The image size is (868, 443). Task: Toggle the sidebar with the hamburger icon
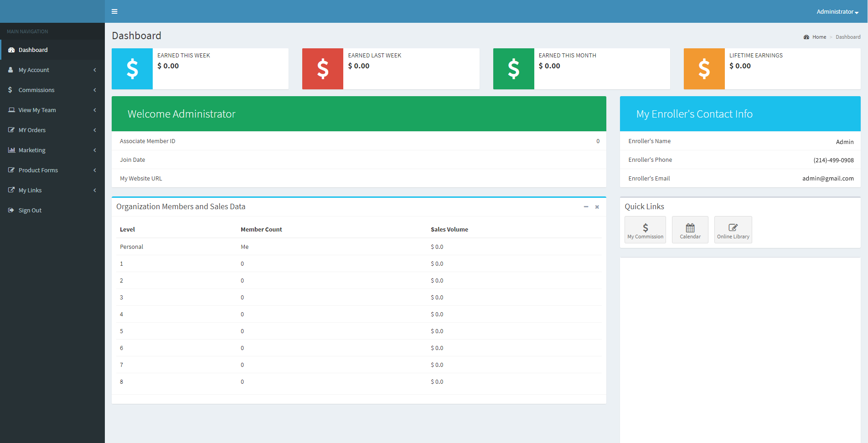pyautogui.click(x=114, y=11)
